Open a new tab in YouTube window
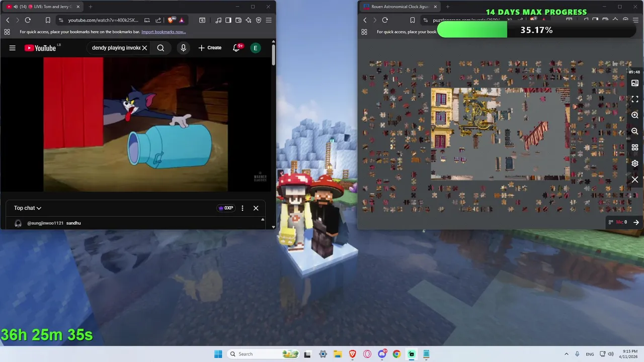 coord(91,7)
